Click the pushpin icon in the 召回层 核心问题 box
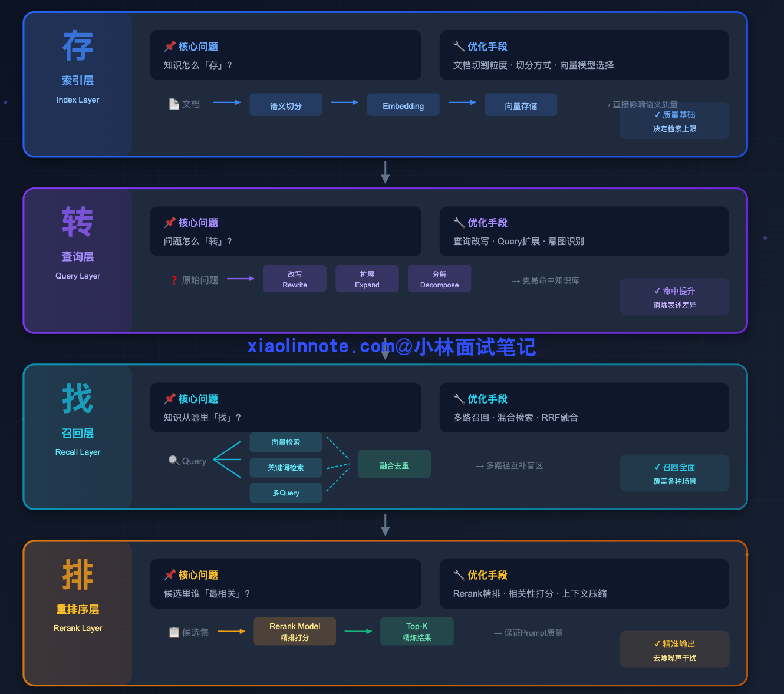The image size is (784, 694). tap(170, 399)
